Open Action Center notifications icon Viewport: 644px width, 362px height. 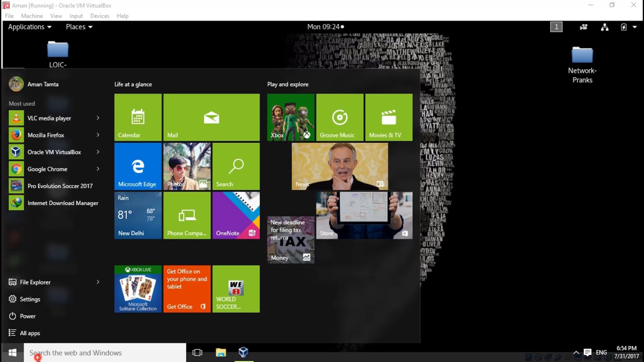pyautogui.click(x=587, y=353)
